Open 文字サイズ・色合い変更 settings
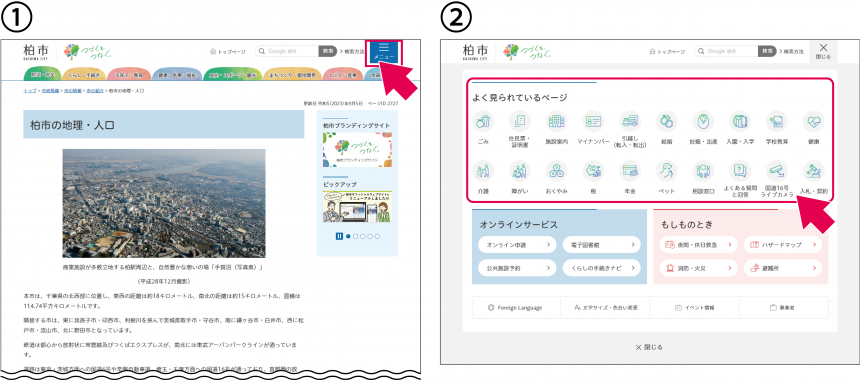 point(605,308)
